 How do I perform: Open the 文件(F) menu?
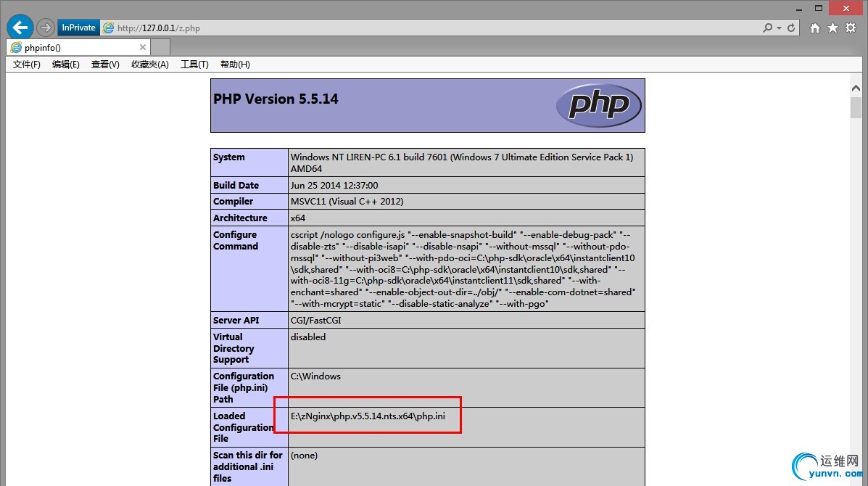coord(27,65)
